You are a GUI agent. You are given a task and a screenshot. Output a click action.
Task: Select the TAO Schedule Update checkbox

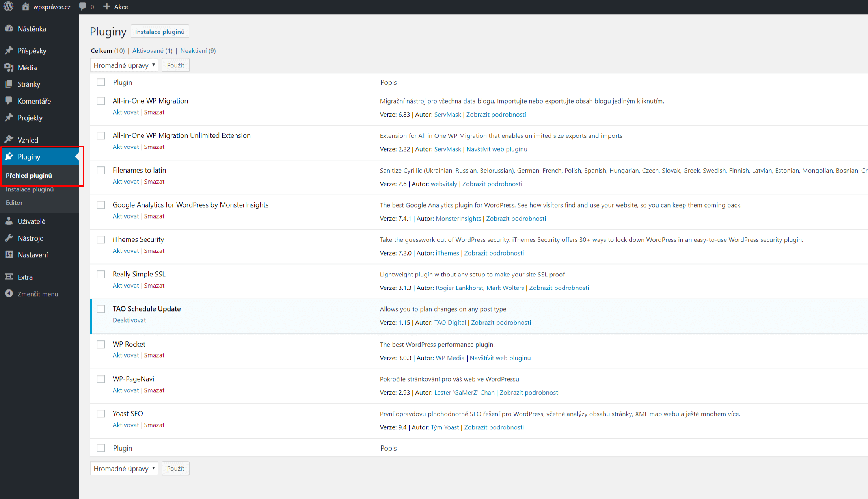pyautogui.click(x=101, y=309)
